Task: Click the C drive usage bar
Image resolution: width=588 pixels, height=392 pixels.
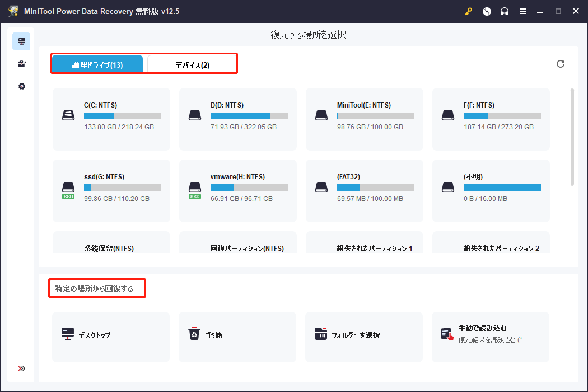Action: [x=123, y=116]
